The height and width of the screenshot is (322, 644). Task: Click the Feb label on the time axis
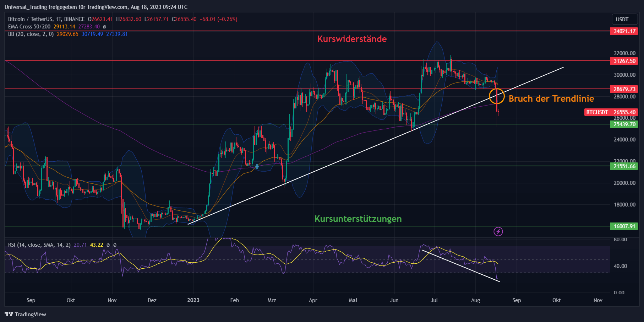coord(235,300)
